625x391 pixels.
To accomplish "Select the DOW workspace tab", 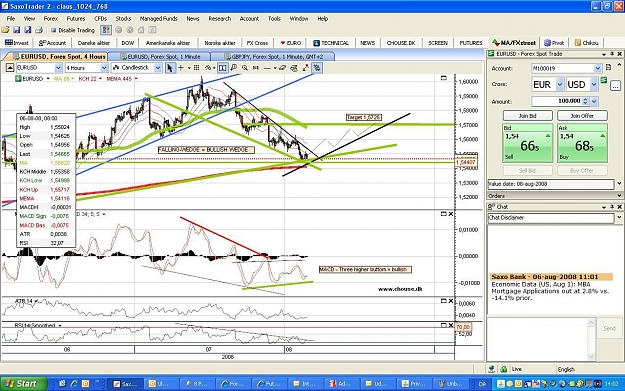I will (128, 43).
